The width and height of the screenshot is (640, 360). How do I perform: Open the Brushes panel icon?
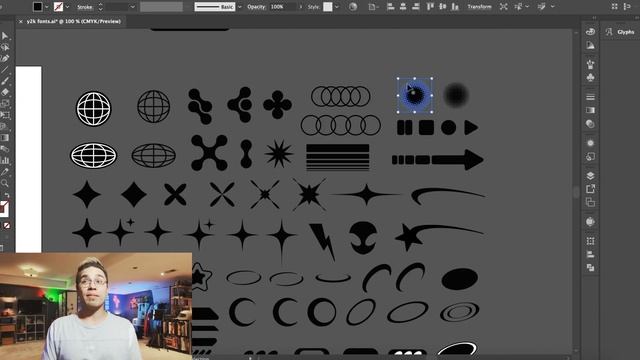[590, 64]
